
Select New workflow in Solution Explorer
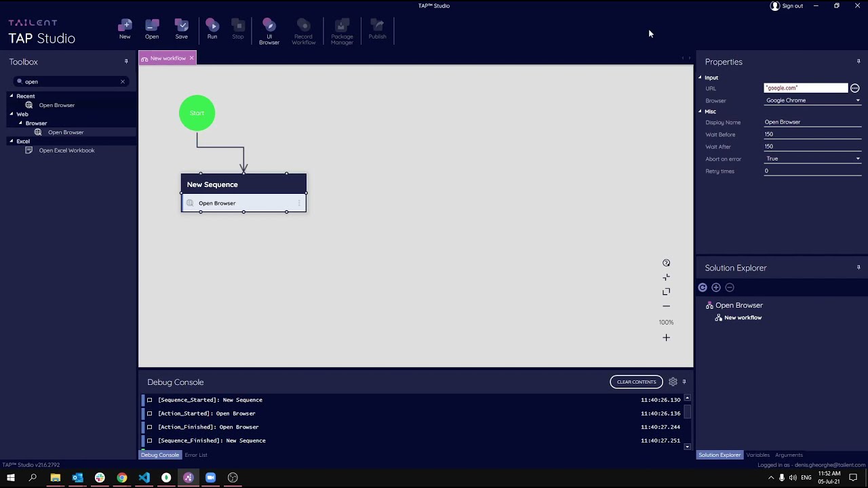click(x=743, y=318)
